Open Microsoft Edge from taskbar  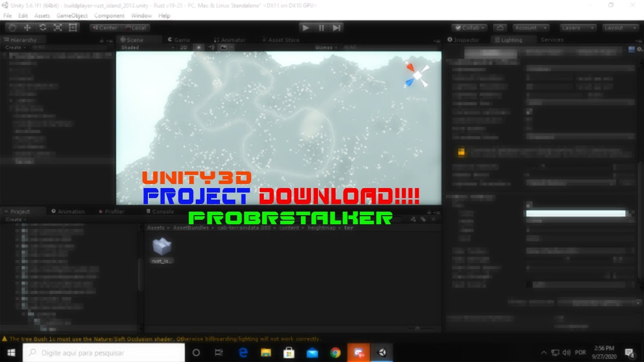coord(243,353)
